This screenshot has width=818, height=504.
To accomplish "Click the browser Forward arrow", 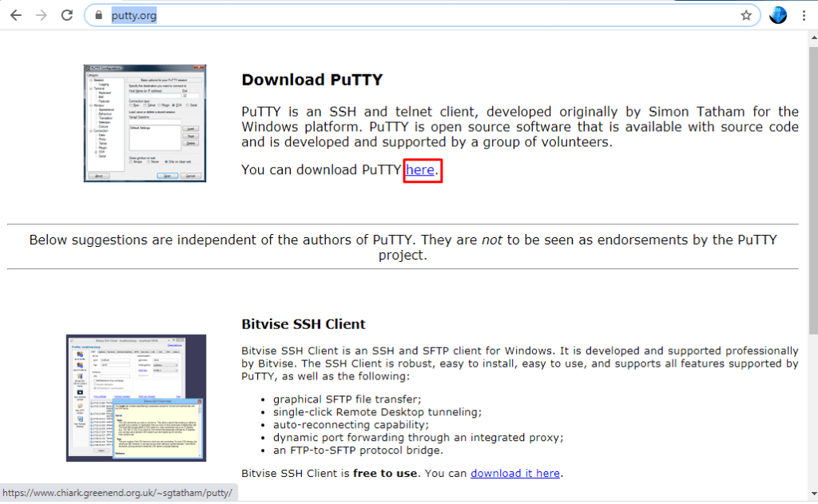I will (42, 15).
